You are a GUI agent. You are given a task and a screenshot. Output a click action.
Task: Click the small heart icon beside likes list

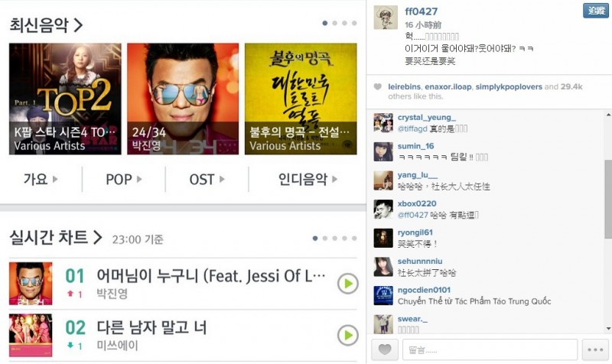(377, 86)
